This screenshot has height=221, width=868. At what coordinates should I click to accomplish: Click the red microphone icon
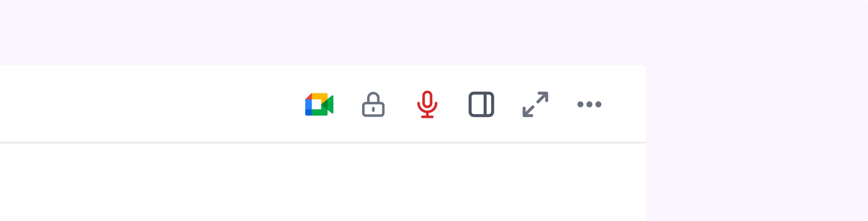(x=427, y=104)
